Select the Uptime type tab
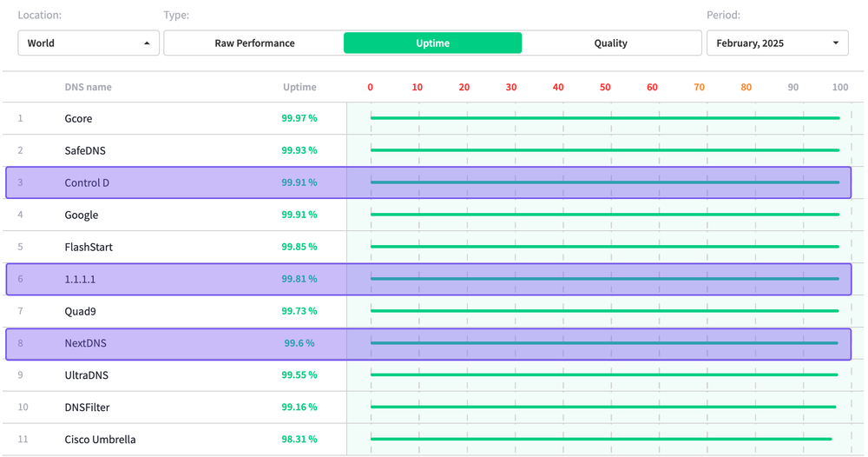Viewport: 868px width, 457px height. (x=432, y=43)
